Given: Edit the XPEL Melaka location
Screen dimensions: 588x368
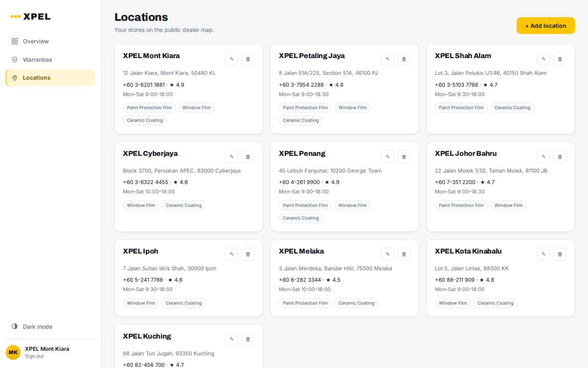Looking at the screenshot, I should point(388,254).
